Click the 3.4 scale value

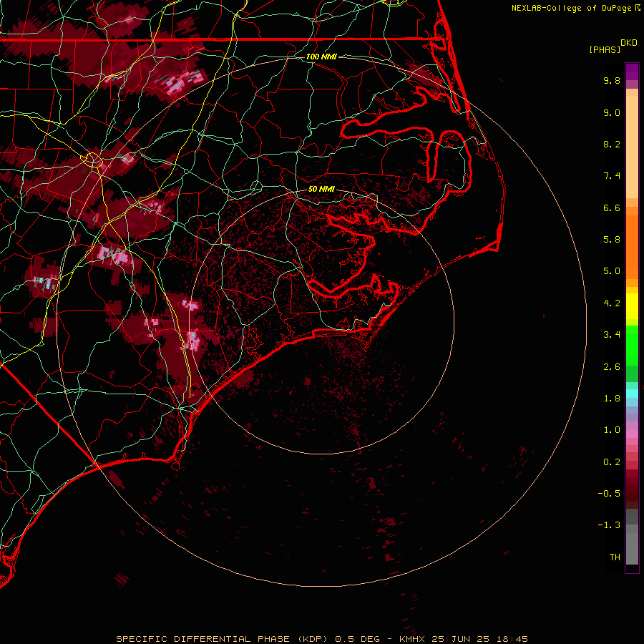pos(612,335)
